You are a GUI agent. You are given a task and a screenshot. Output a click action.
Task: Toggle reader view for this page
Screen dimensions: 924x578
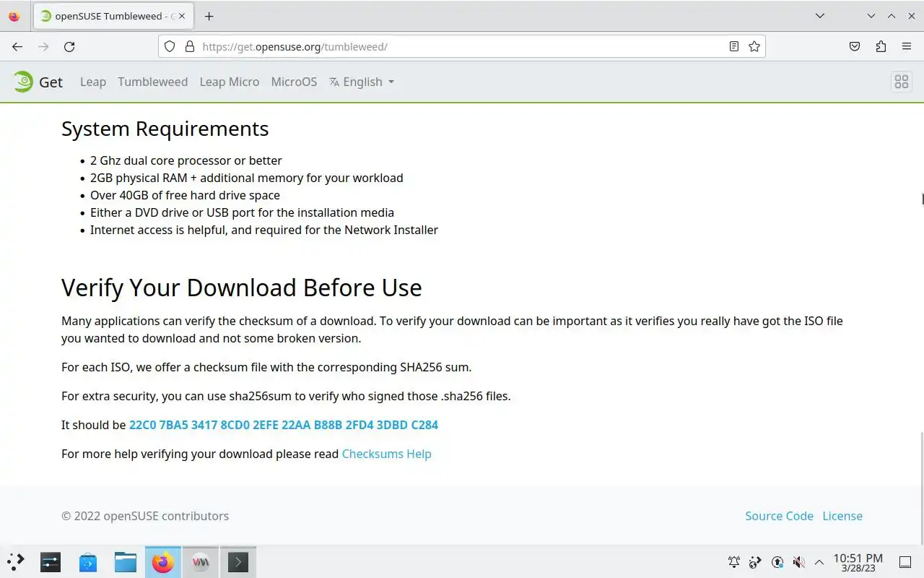734,46
